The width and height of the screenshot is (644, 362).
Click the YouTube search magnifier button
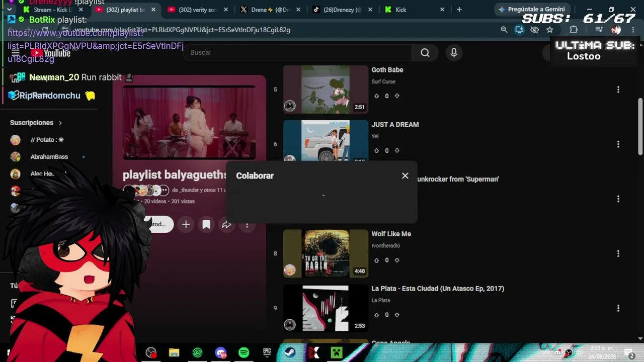coord(425,52)
